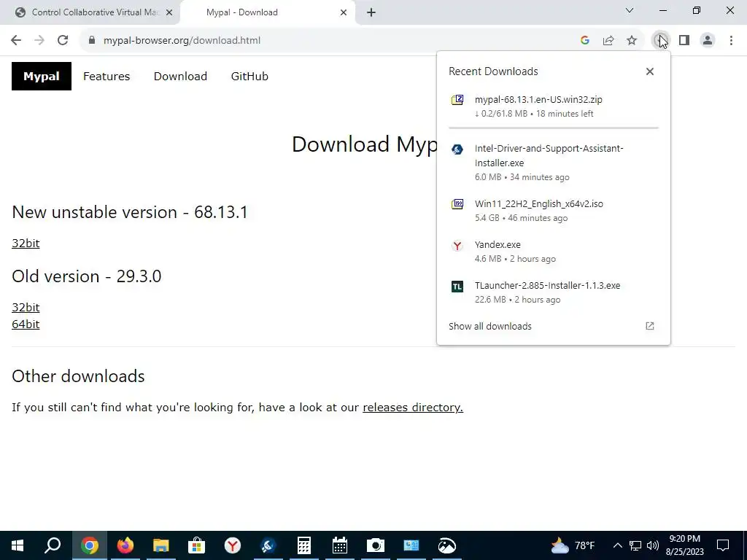Open the Features nav item
Screen dimensions: 747x560
(107, 76)
